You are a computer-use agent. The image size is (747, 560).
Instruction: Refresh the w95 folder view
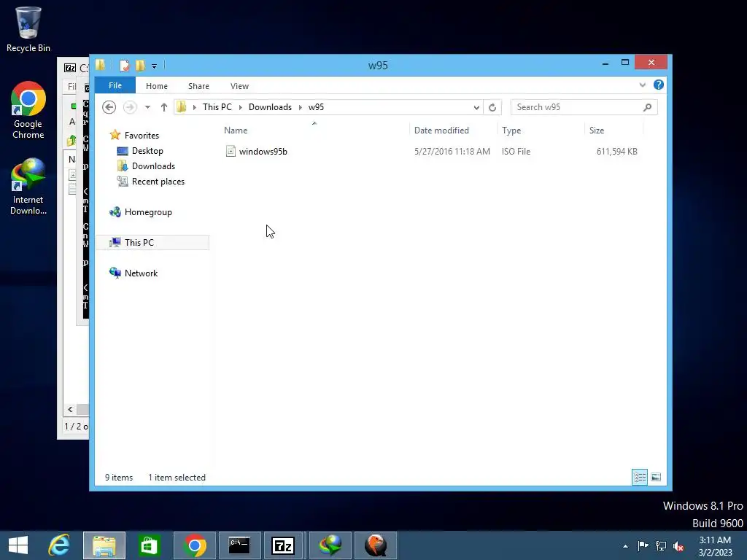coord(492,108)
